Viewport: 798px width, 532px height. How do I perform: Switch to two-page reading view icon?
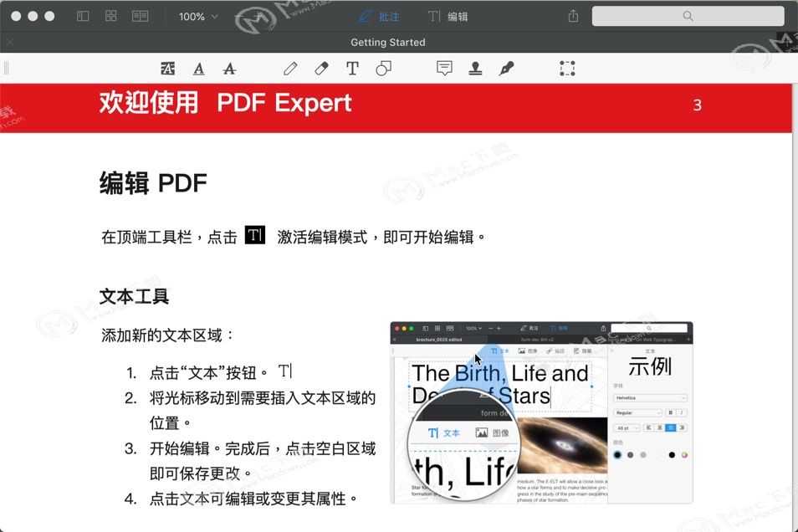(140, 16)
